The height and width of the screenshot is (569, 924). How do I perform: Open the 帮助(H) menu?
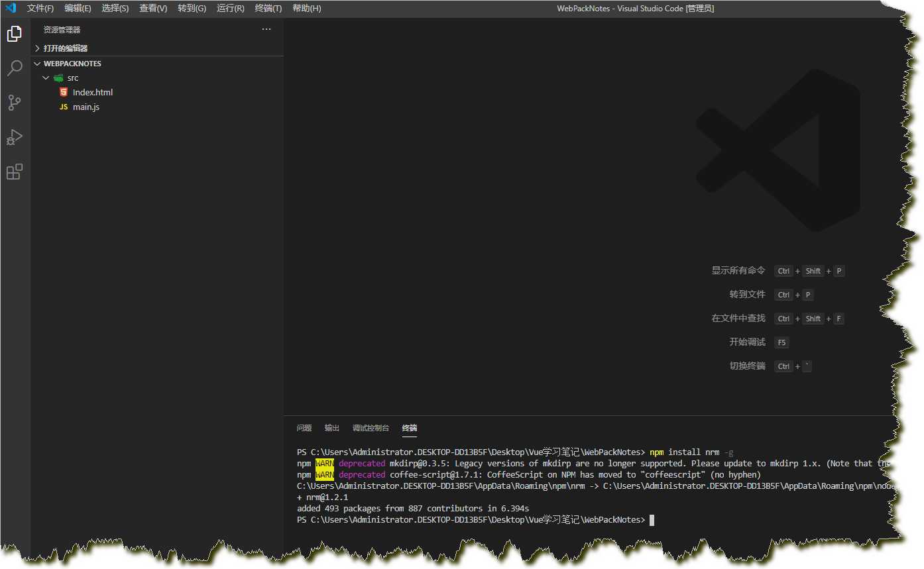click(x=307, y=9)
